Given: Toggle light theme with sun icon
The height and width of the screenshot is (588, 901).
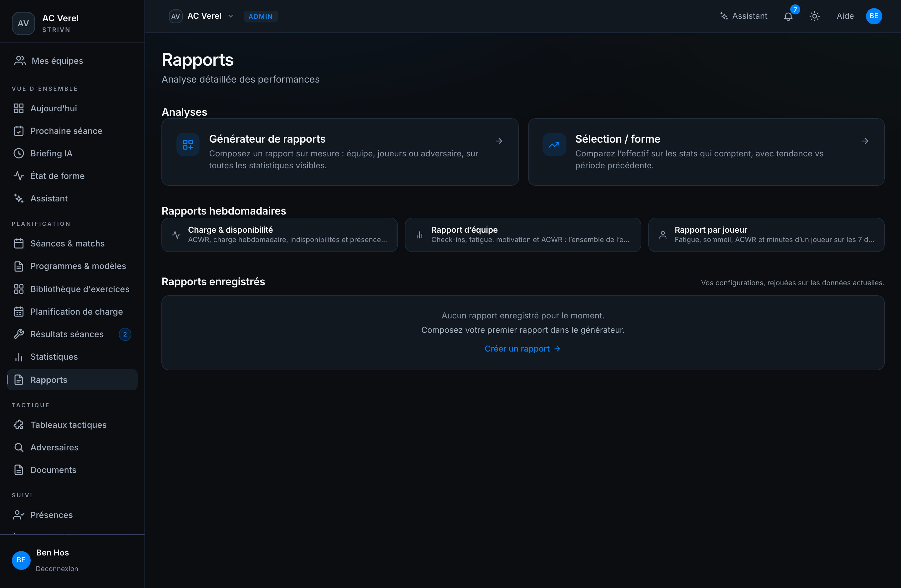Looking at the screenshot, I should coord(814,16).
